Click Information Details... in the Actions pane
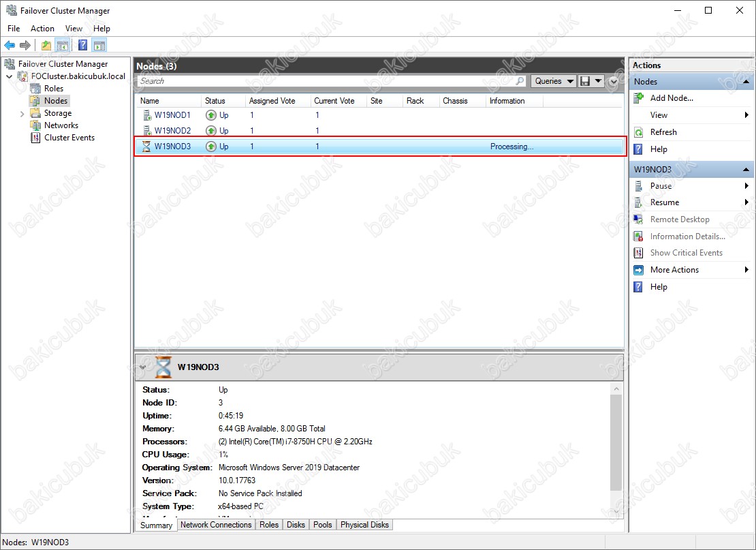The height and width of the screenshot is (550, 756). pos(687,236)
